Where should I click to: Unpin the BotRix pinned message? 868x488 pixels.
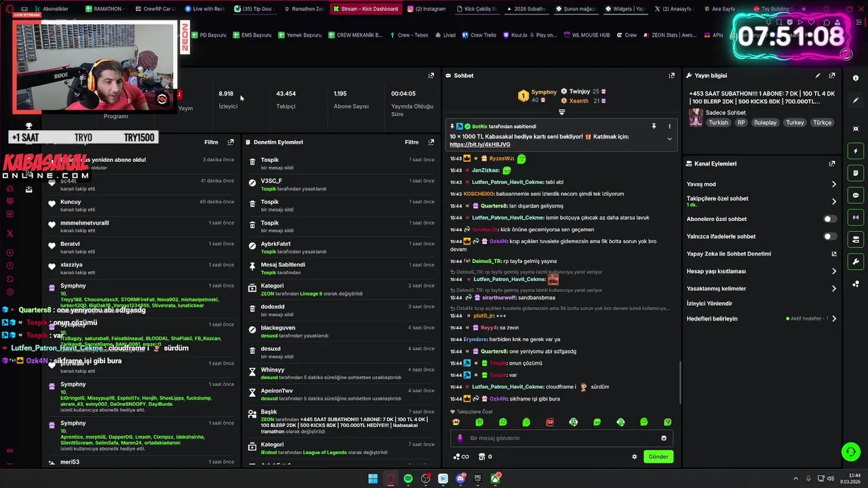[x=654, y=126]
